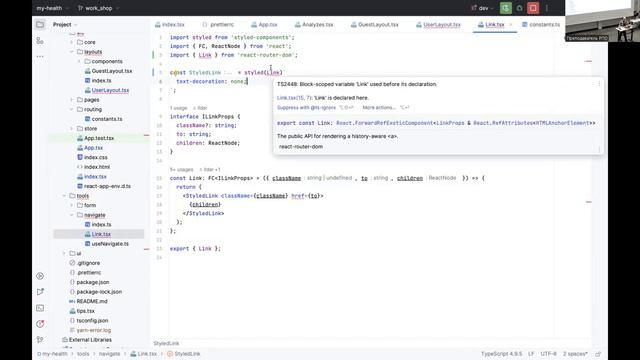Viewport: 640px width, 360px height.
Task: Click the '1 usage' inlay hint
Action: (178, 108)
